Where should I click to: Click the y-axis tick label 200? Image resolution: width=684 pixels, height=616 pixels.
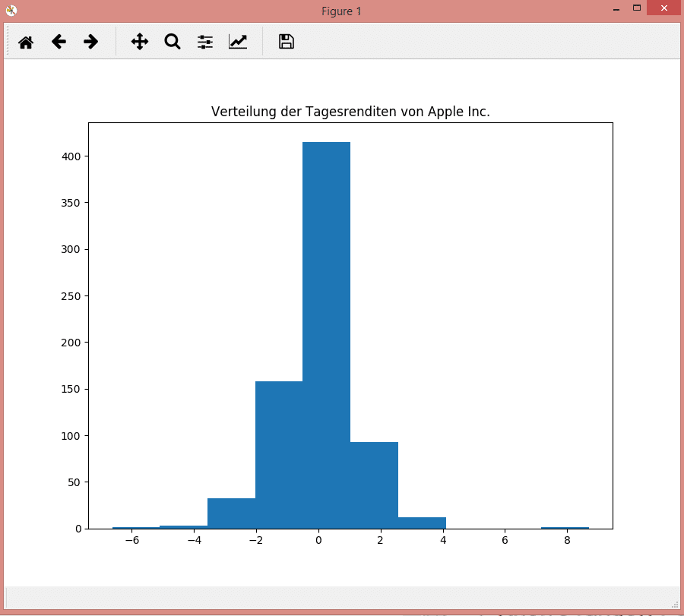pyautogui.click(x=71, y=343)
